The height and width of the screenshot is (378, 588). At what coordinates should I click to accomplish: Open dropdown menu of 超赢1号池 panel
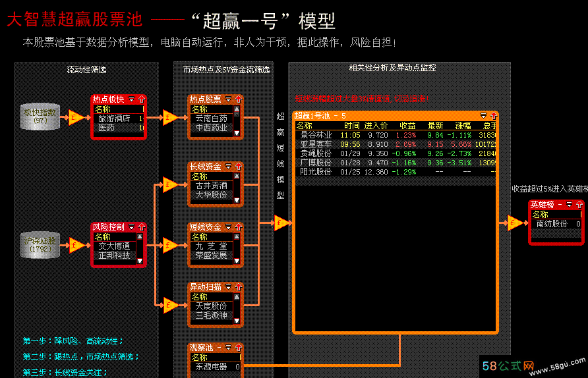(483, 116)
